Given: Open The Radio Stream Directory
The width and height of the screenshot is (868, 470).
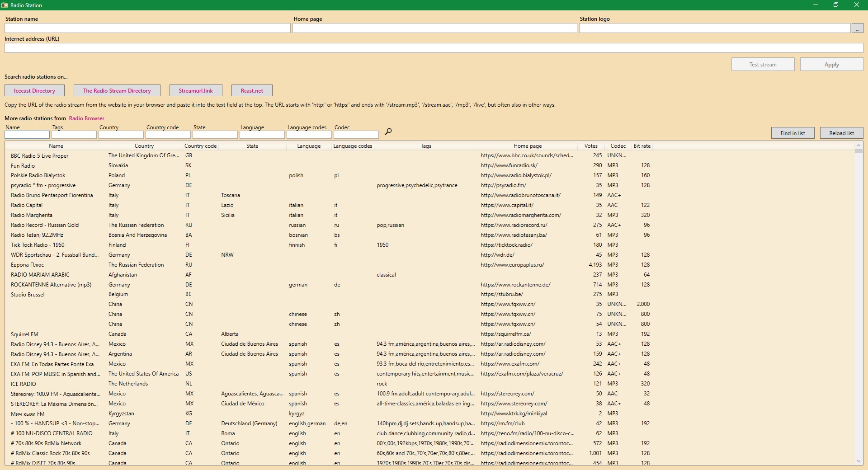Looking at the screenshot, I should coord(117,91).
